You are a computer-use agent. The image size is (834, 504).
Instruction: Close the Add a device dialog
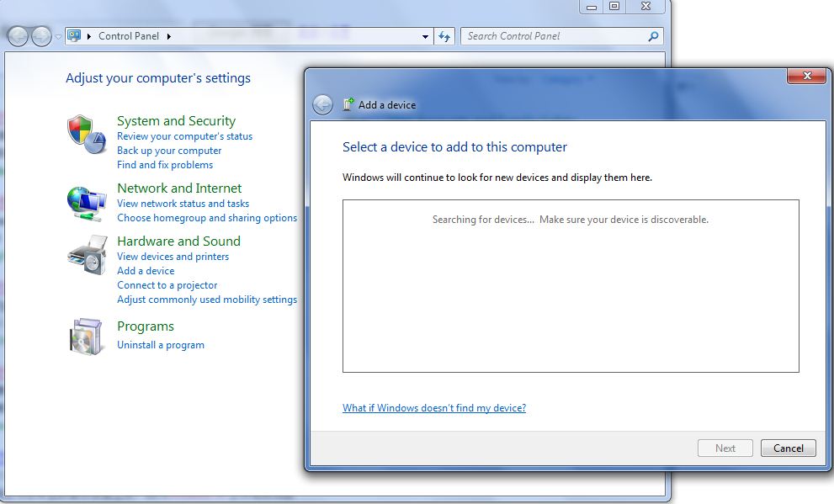click(x=807, y=76)
